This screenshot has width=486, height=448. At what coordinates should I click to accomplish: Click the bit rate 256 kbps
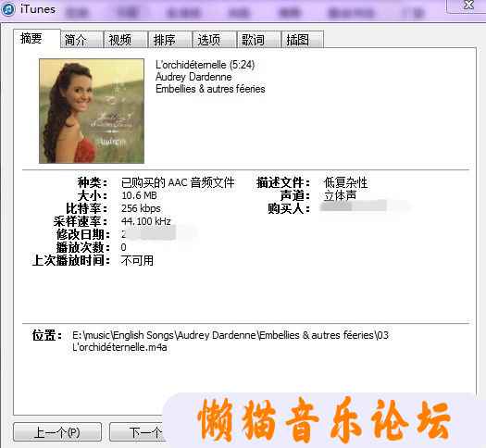(141, 208)
